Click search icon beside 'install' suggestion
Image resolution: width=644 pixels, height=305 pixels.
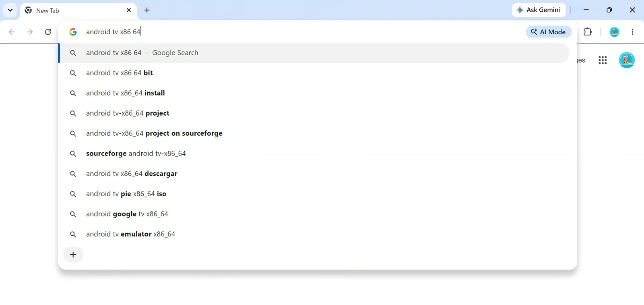click(73, 93)
